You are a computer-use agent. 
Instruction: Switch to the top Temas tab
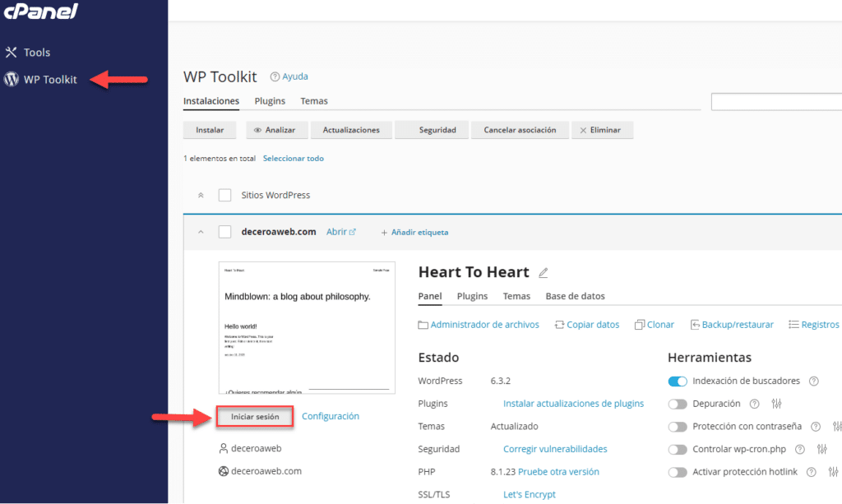coord(314,101)
